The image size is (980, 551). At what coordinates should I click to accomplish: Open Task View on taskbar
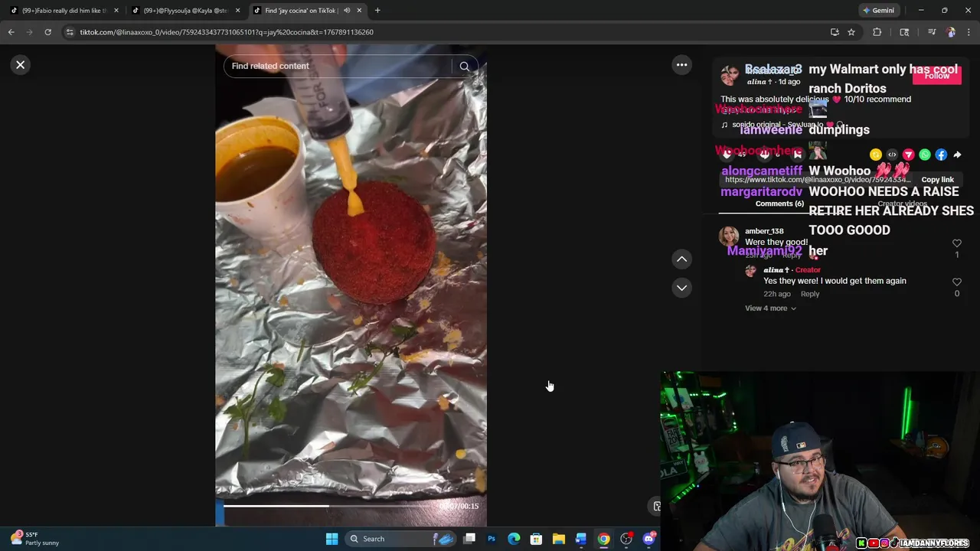point(469,539)
